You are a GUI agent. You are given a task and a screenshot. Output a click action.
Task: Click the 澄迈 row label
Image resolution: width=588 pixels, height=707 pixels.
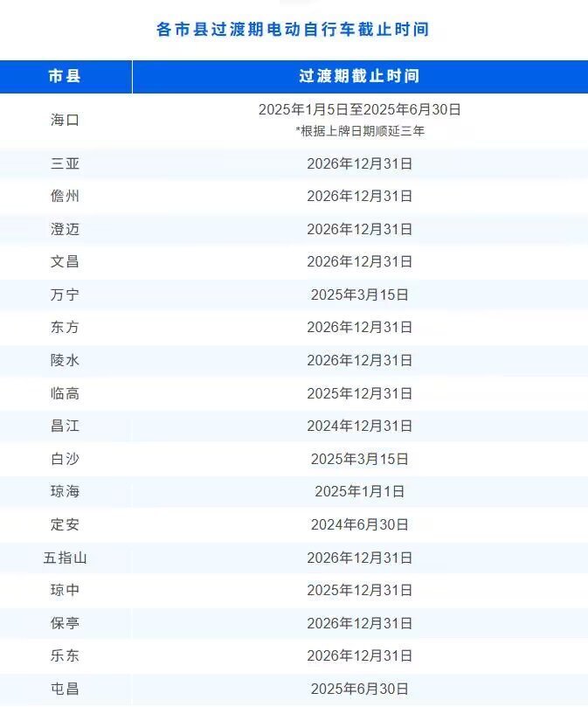coord(65,229)
